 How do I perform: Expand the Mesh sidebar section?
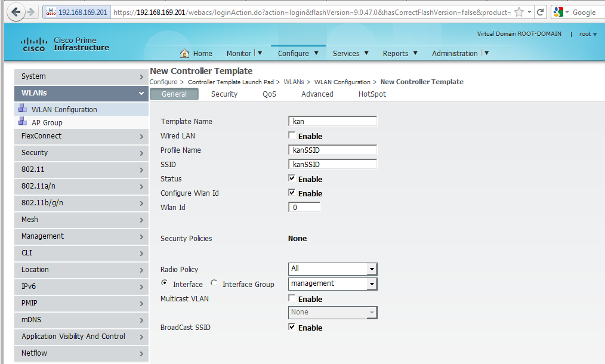coord(81,220)
